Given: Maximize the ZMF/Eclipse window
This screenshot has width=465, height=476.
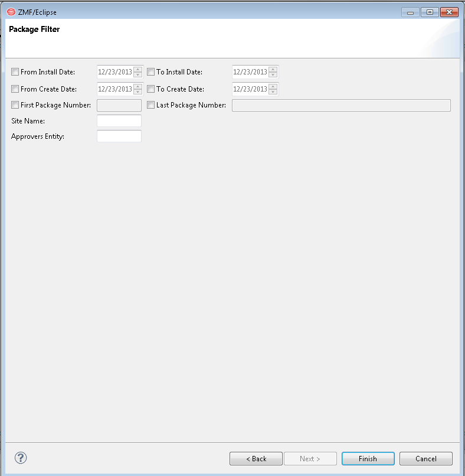Looking at the screenshot, I should [x=430, y=12].
